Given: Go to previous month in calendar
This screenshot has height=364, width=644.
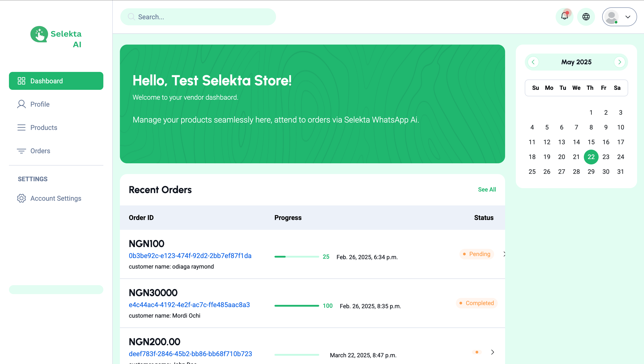Looking at the screenshot, I should click(x=533, y=62).
